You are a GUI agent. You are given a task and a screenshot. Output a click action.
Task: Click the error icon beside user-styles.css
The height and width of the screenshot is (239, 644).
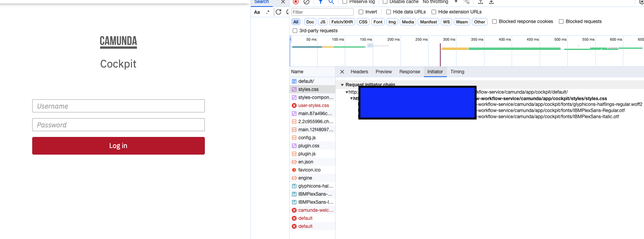[x=294, y=105]
